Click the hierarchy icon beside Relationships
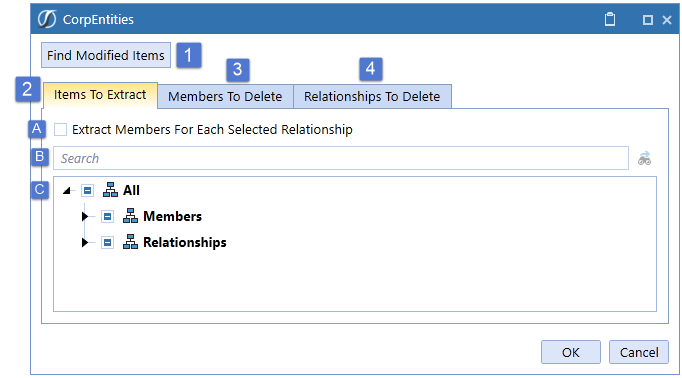The image size is (682, 378). (130, 242)
